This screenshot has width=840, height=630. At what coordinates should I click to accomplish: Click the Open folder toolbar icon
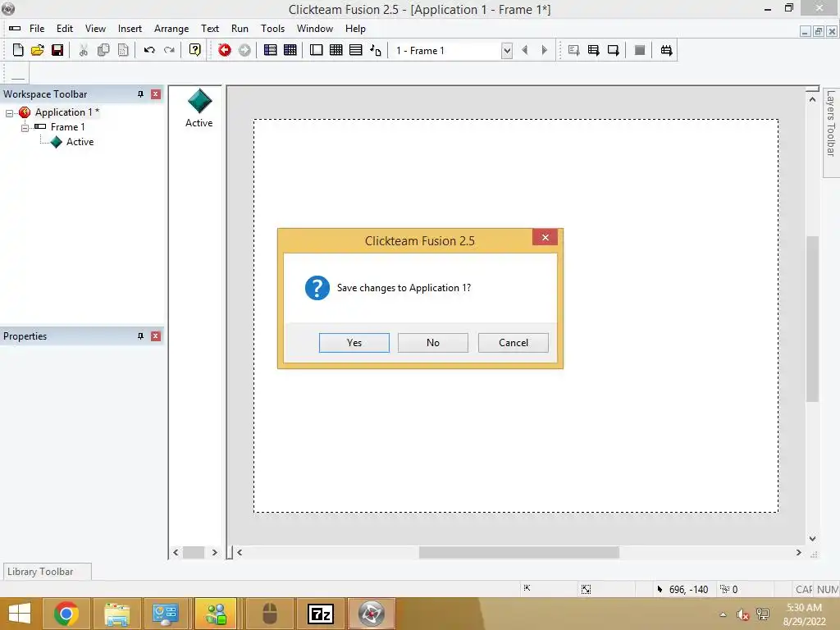38,50
